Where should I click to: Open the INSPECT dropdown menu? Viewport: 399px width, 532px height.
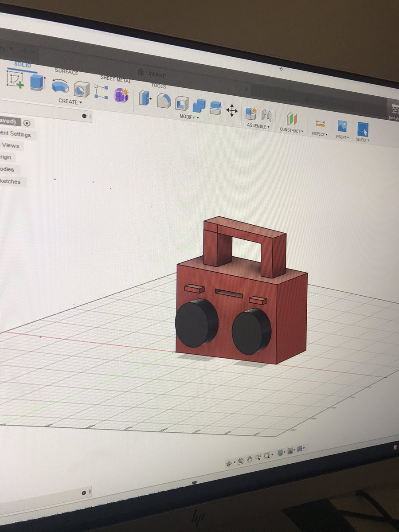[319, 134]
